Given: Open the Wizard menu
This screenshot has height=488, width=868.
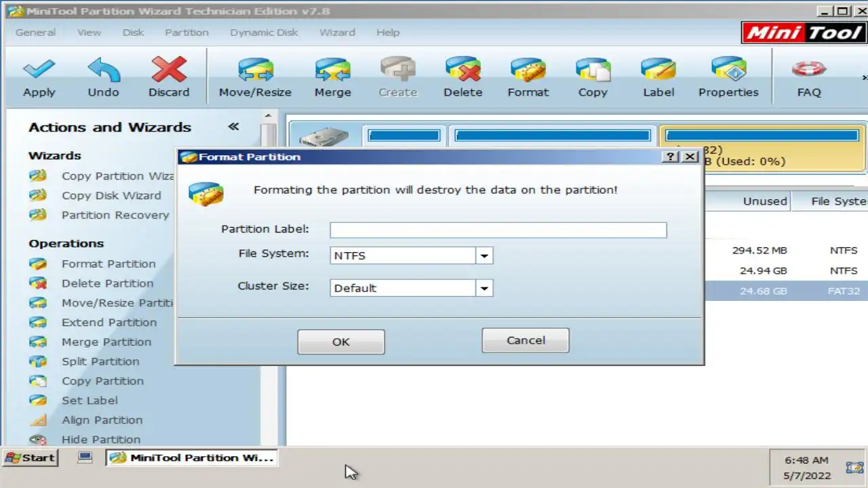Looking at the screenshot, I should tap(337, 33).
